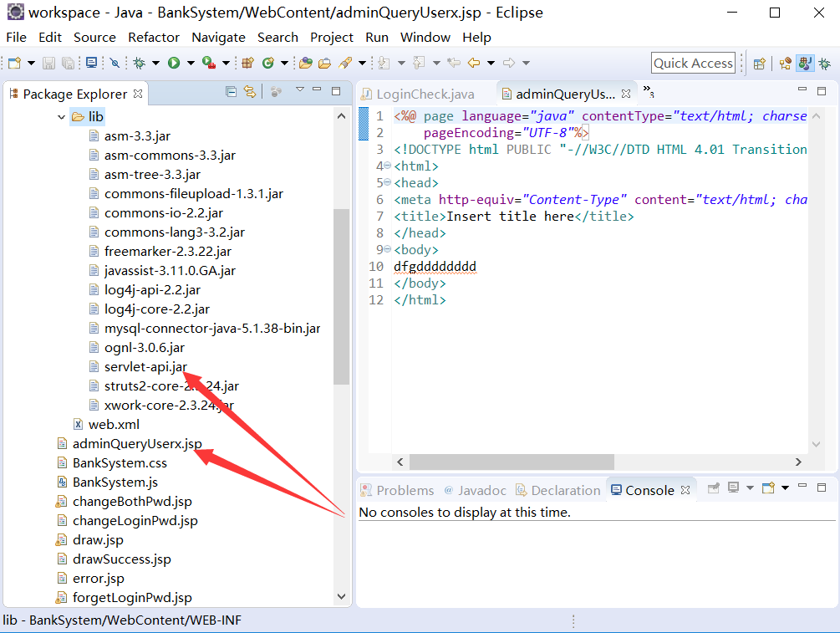This screenshot has height=633, width=840.
Task: Open the Navigate menu
Action: pos(219,38)
